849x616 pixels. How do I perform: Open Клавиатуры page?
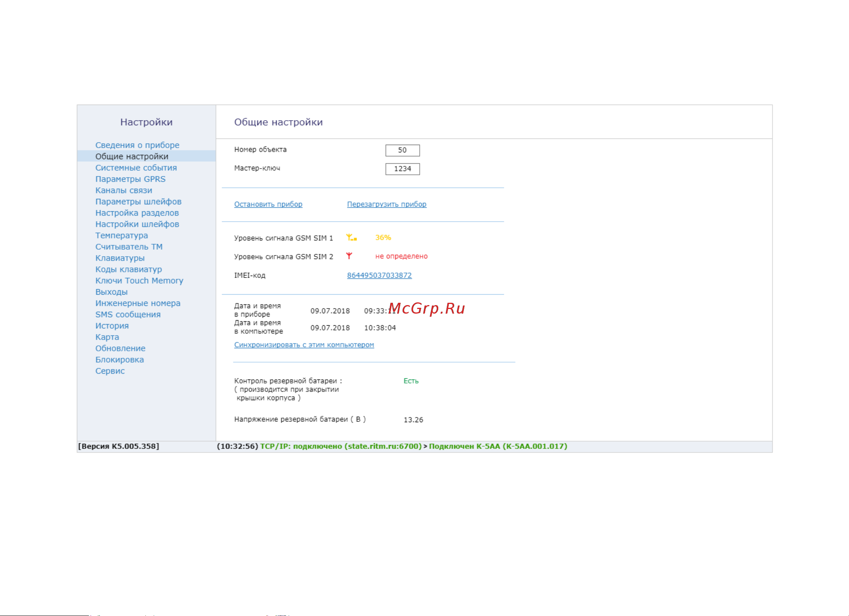tap(120, 258)
